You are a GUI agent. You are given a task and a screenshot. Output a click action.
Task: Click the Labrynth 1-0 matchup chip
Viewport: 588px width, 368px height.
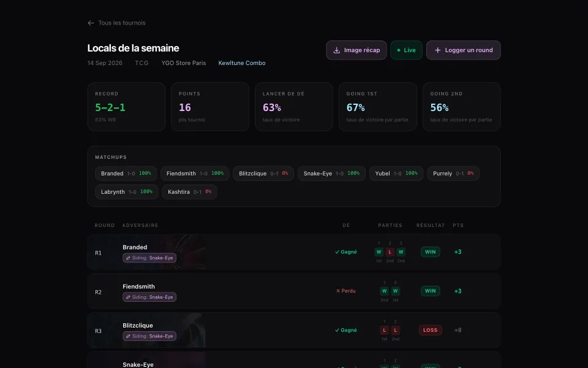click(x=127, y=192)
